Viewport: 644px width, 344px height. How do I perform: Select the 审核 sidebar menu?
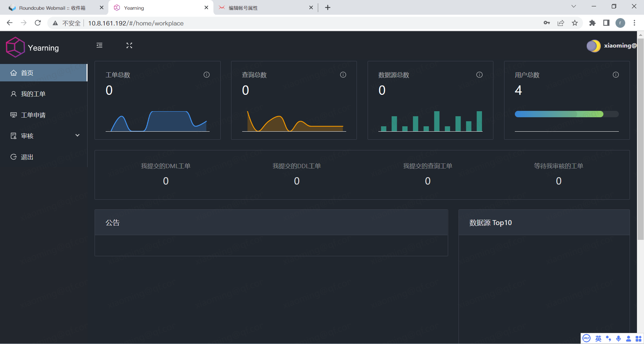[44, 136]
